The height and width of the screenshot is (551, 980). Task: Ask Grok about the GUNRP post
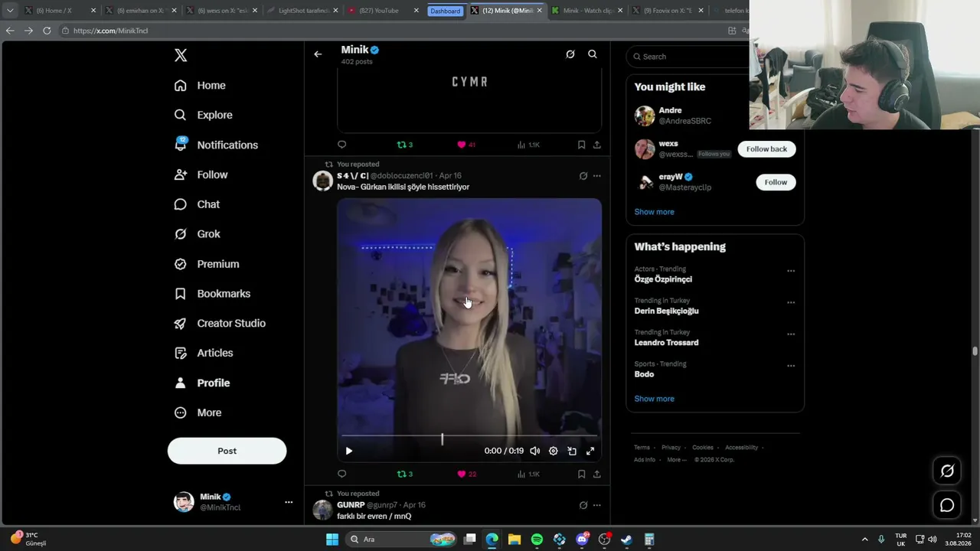583,505
